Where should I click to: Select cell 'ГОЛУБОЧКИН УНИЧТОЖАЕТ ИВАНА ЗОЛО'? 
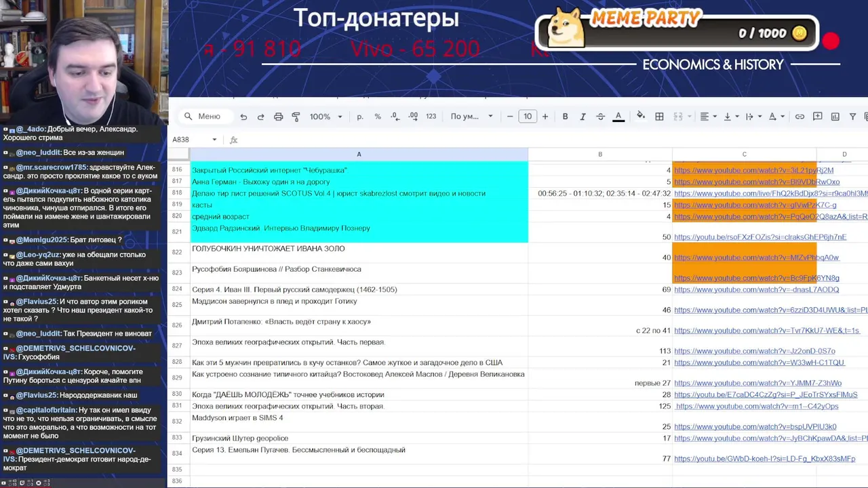point(359,253)
